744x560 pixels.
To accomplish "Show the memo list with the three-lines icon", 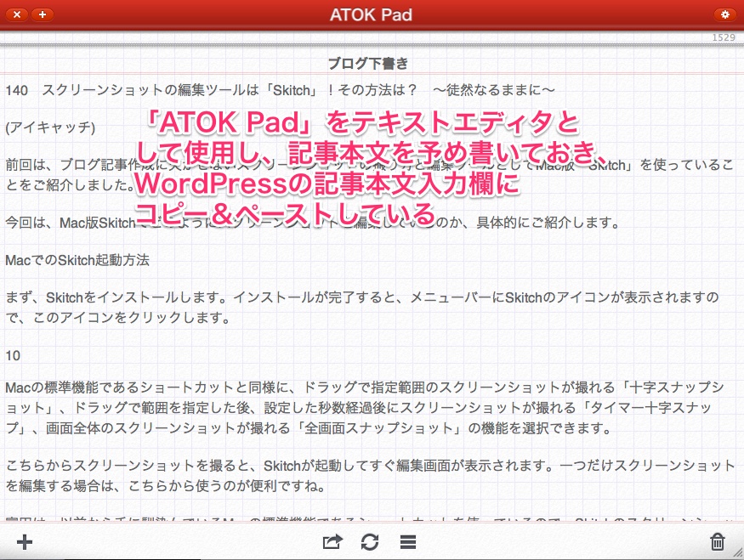I will [407, 541].
